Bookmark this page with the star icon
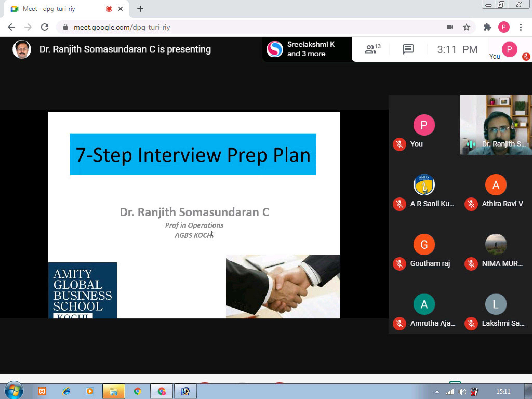Screen dimensions: 532x399 coord(466,27)
